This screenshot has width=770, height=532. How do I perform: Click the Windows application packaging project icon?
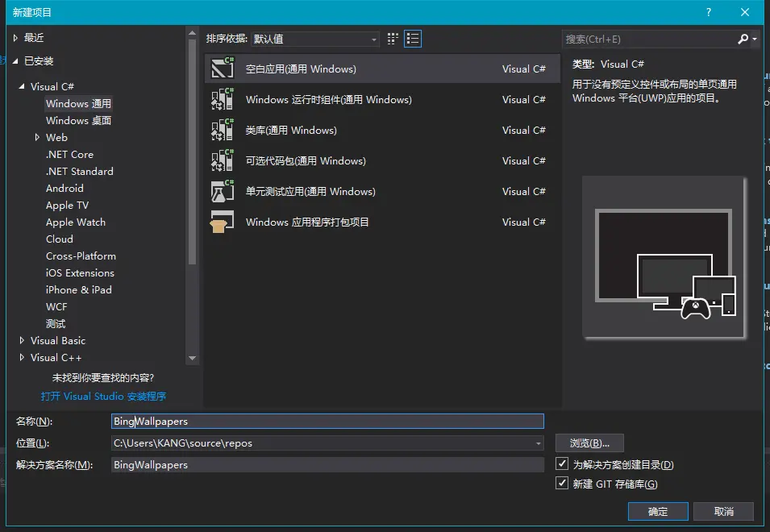click(223, 222)
